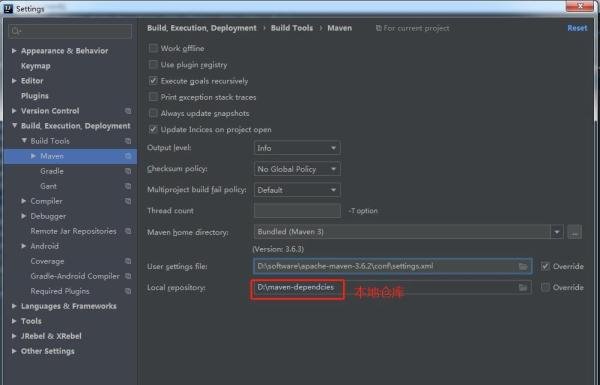Select Keymap in settings tree
600x385 pixels.
(x=36, y=66)
